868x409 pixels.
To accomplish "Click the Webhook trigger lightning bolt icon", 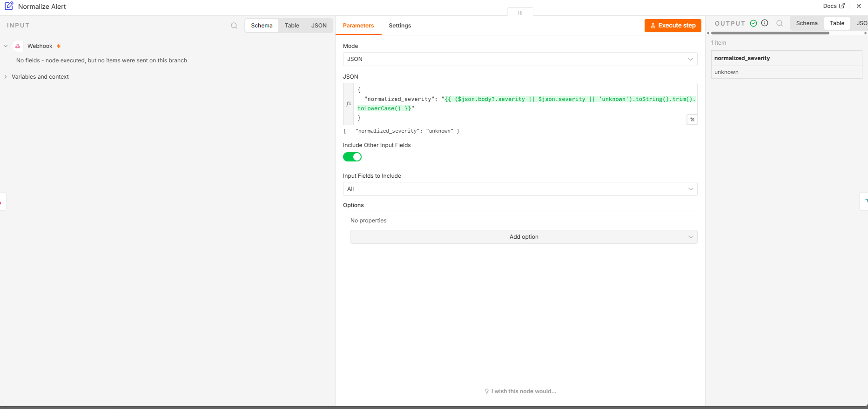I will pos(59,46).
